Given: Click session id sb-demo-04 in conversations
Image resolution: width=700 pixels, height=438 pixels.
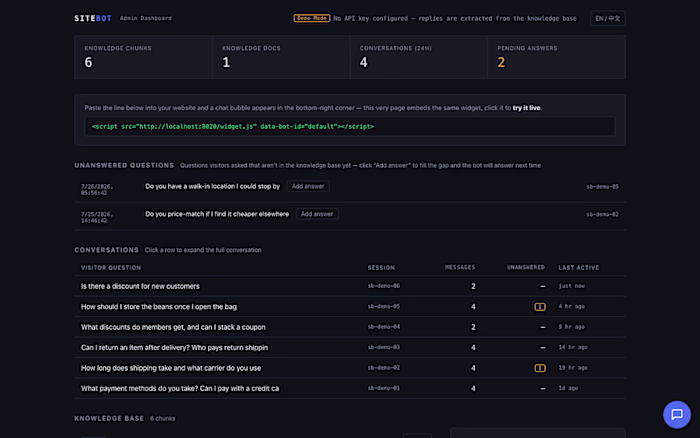Looking at the screenshot, I should [x=383, y=327].
